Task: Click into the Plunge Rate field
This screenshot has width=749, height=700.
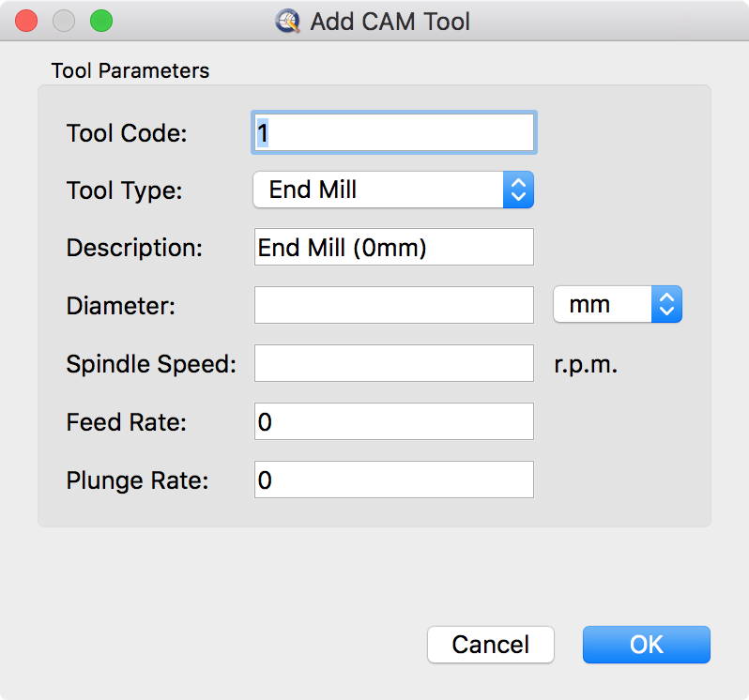Action: tap(394, 480)
